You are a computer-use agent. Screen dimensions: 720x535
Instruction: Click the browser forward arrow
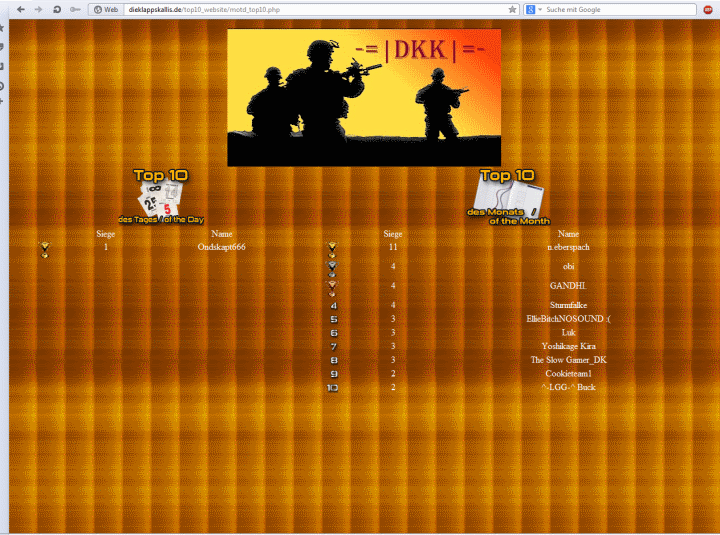[x=38, y=9]
